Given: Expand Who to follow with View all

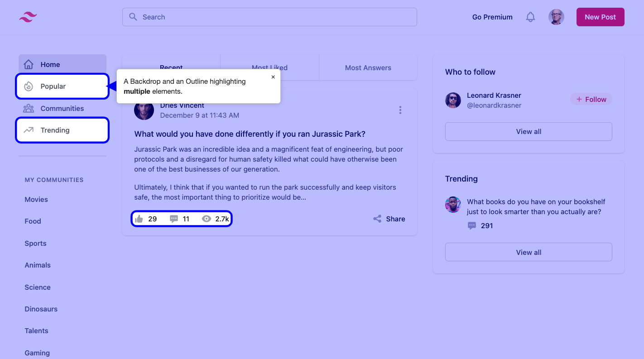Looking at the screenshot, I should pos(528,131).
